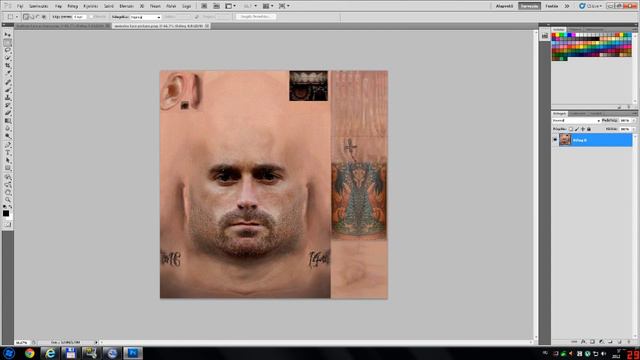The image size is (640, 360).
Task: Select the Dodge tool
Action: (x=7, y=137)
